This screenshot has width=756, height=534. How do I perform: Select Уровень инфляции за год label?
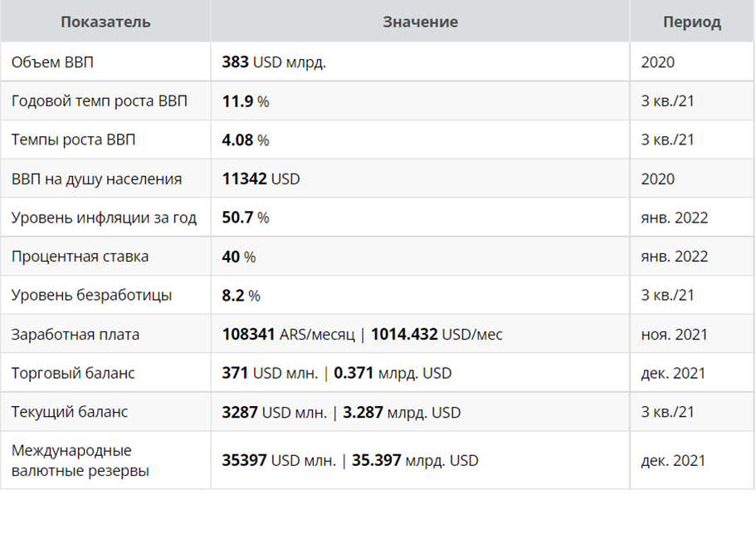click(x=104, y=218)
